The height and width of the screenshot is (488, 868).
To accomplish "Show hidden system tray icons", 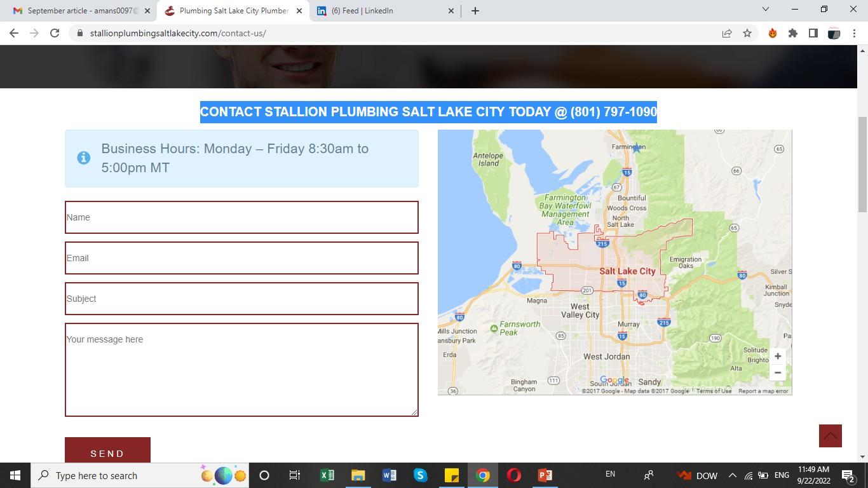I will coord(732,475).
